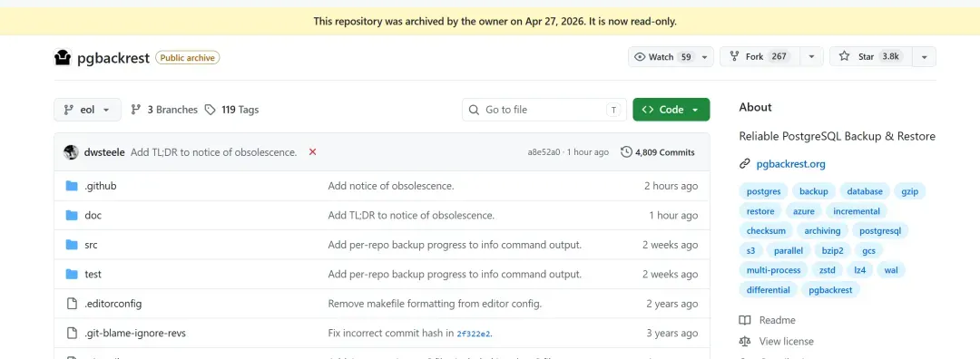Viewport: 980px width, 359px height.
Task: Click the folder icon beside test
Action: [72, 274]
